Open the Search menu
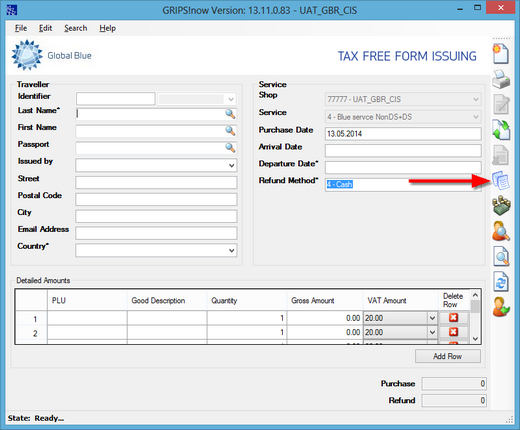This screenshot has width=520, height=430. pos(76,28)
